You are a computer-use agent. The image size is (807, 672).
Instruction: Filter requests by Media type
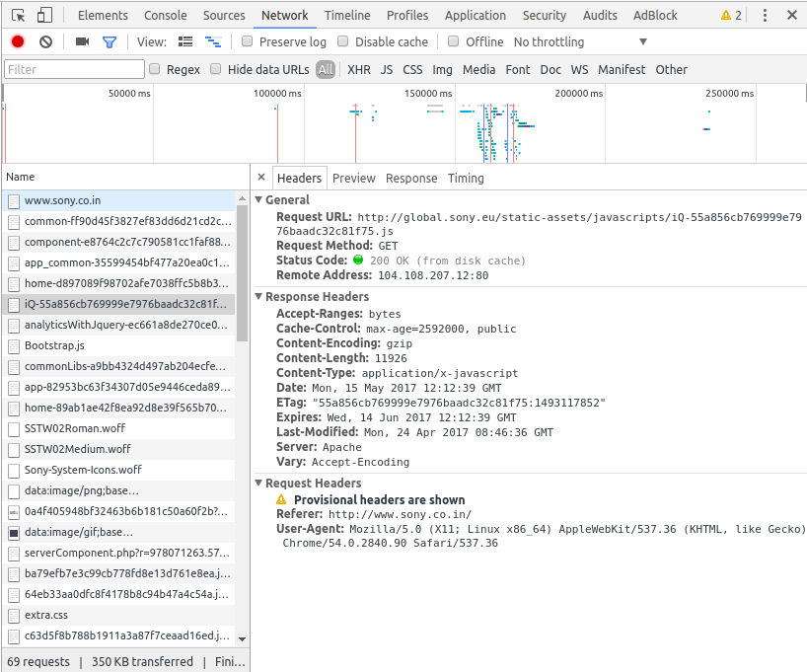click(479, 69)
